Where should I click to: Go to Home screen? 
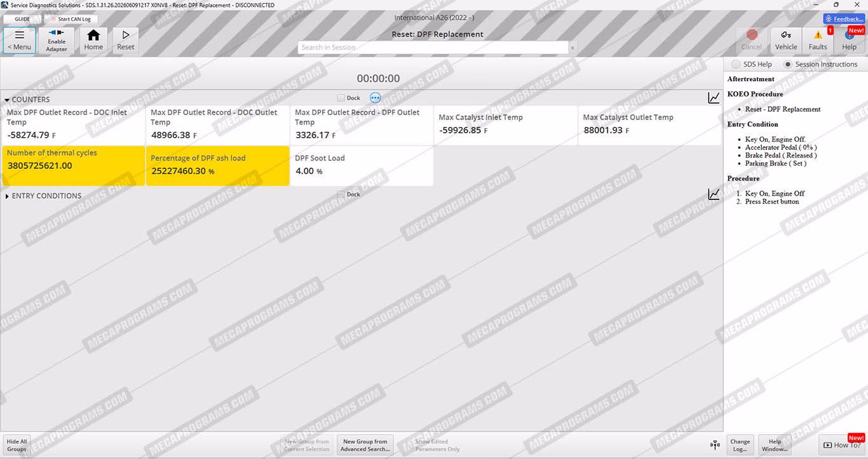(93, 40)
